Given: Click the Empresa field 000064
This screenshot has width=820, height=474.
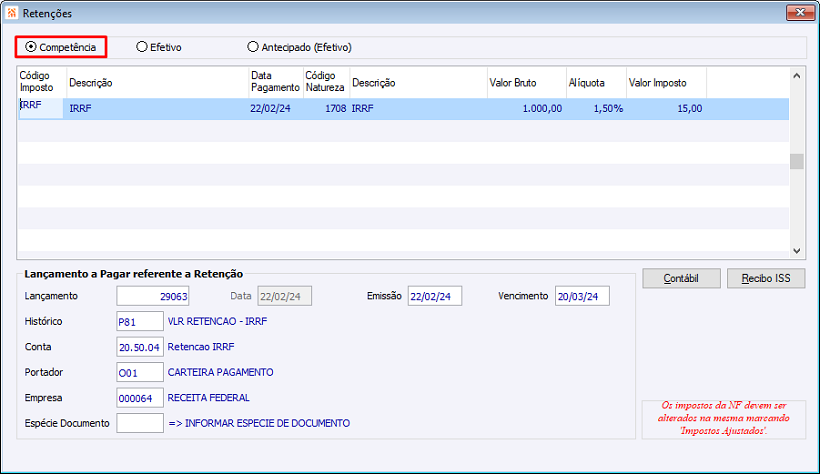Looking at the screenshot, I should tap(140, 398).
